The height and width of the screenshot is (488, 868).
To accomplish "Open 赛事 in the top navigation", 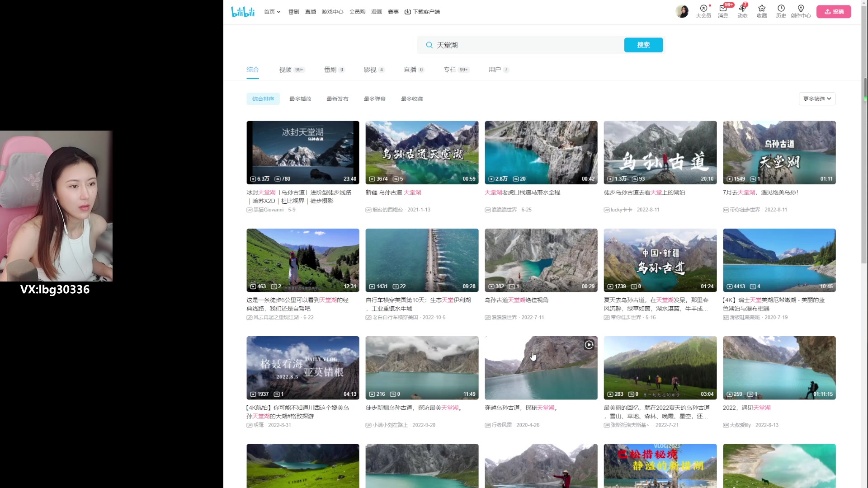I will pyautogui.click(x=393, y=12).
